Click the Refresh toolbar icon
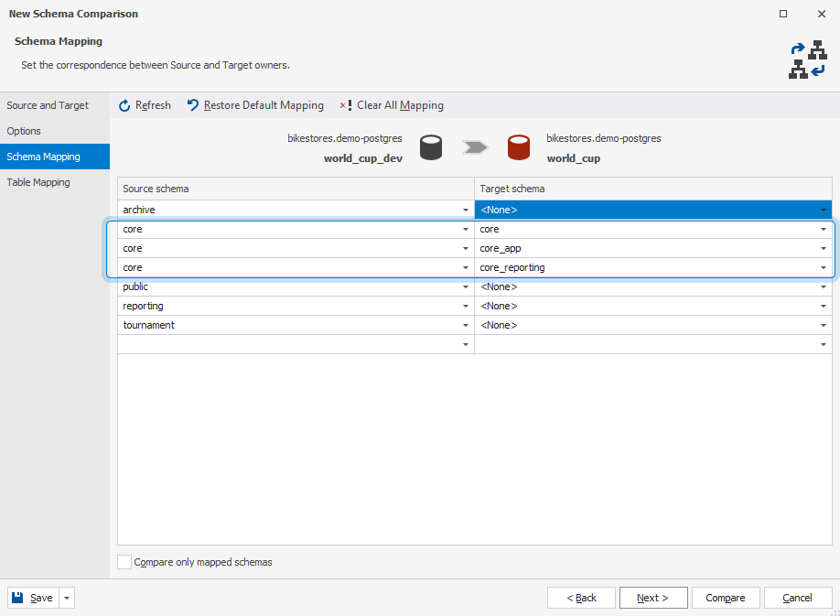Image resolution: width=840 pixels, height=616 pixels. click(x=124, y=105)
